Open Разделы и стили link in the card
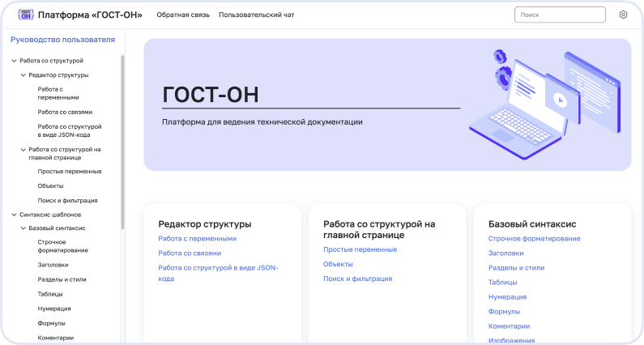This screenshot has height=345, width=644. [516, 268]
